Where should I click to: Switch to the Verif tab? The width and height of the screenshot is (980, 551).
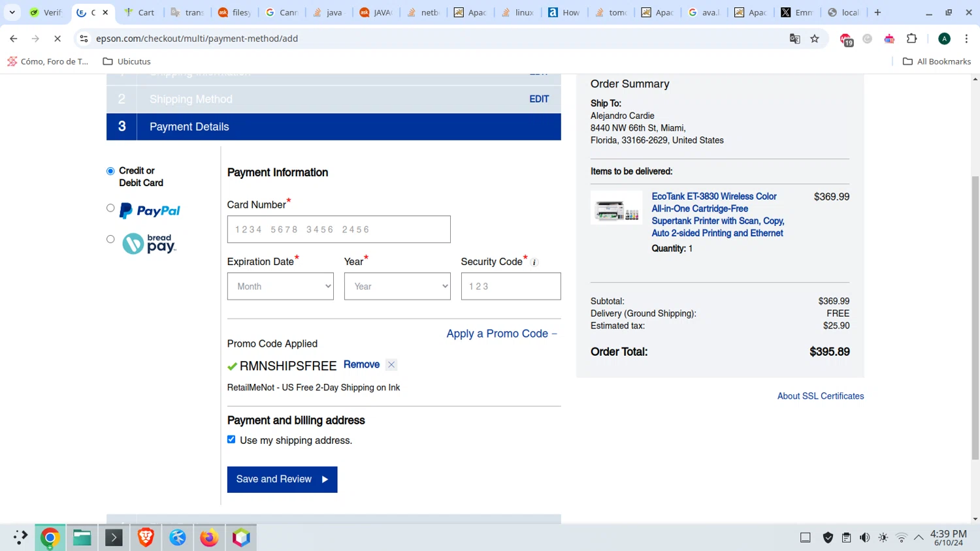[46, 12]
